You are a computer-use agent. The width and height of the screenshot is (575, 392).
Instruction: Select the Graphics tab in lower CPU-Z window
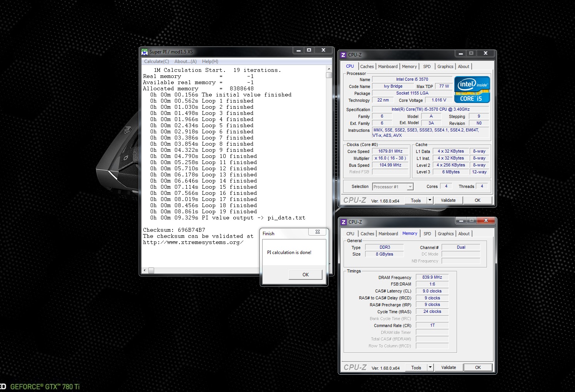click(446, 234)
